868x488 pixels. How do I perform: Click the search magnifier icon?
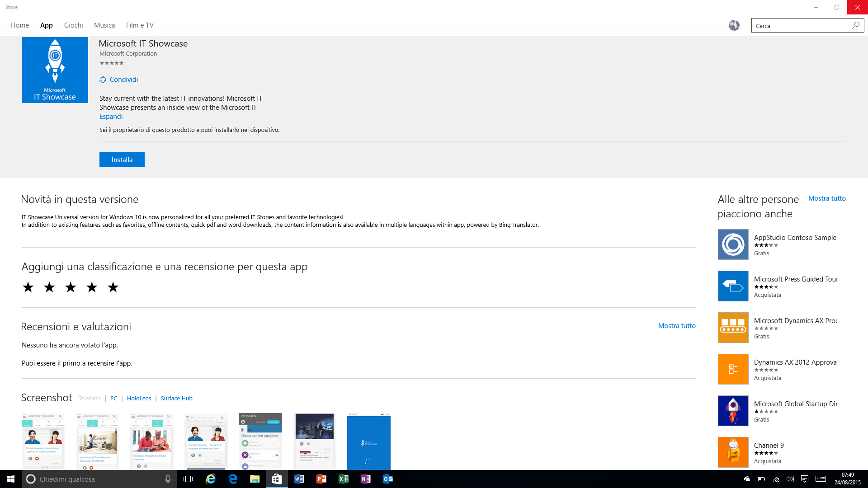click(x=856, y=25)
